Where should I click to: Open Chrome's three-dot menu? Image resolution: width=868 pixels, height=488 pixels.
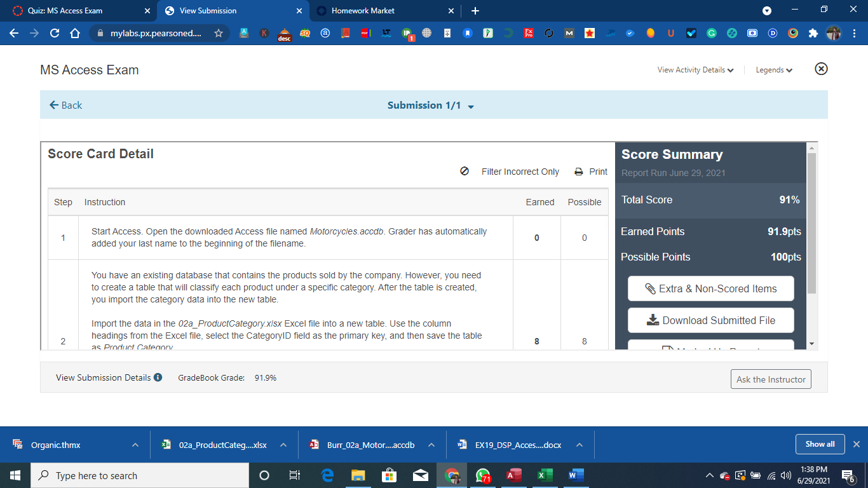point(855,33)
